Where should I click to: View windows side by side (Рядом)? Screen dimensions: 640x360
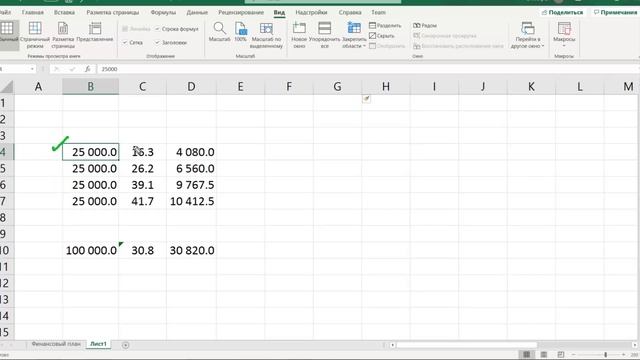[x=425, y=25]
